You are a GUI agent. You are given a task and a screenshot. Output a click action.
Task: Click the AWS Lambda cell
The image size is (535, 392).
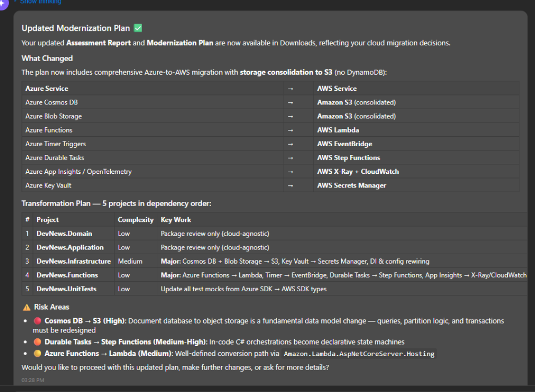(416, 130)
